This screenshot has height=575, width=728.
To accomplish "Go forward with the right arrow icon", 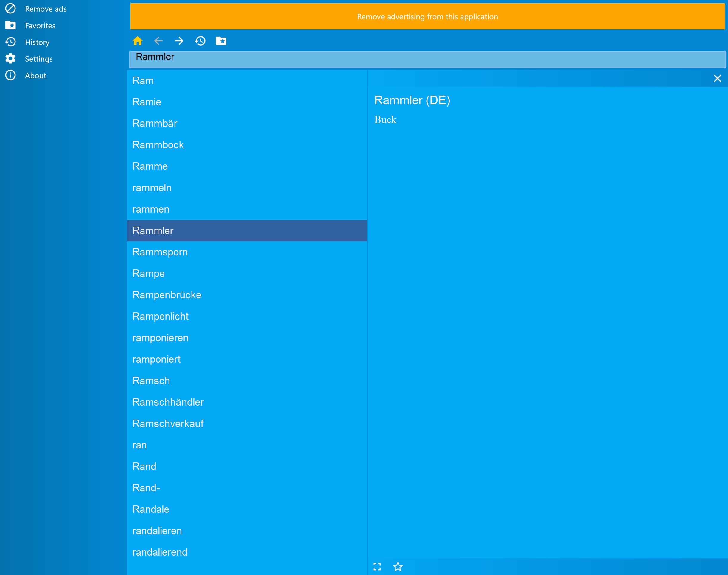I will pos(179,41).
